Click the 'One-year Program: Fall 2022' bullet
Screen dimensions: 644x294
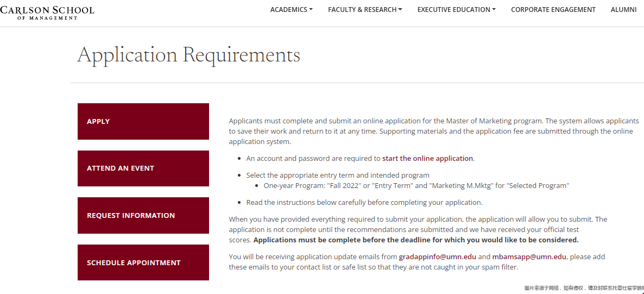coord(416,186)
